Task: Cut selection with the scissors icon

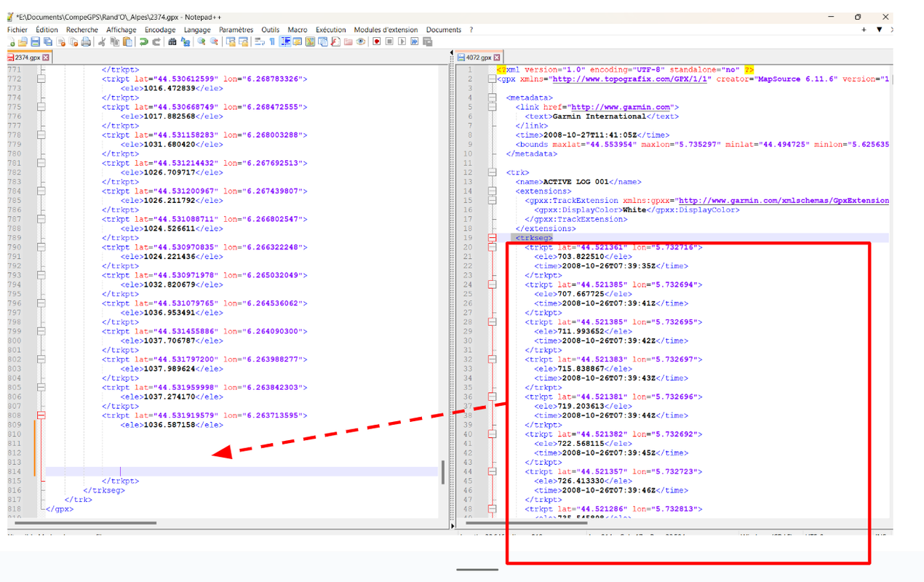Action: pos(101,42)
